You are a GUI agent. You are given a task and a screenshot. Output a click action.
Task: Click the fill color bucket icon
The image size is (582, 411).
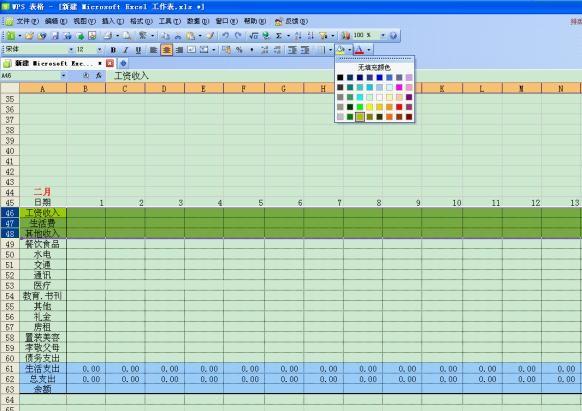pyautogui.click(x=340, y=50)
